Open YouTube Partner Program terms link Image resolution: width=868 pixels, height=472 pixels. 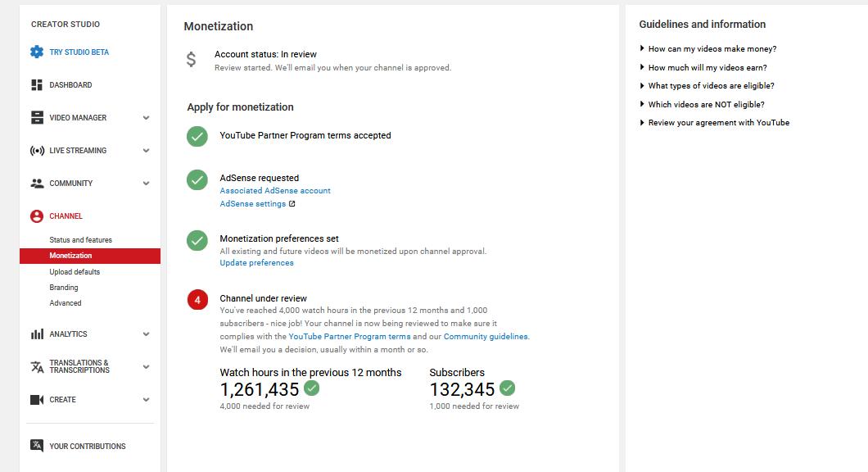350,336
